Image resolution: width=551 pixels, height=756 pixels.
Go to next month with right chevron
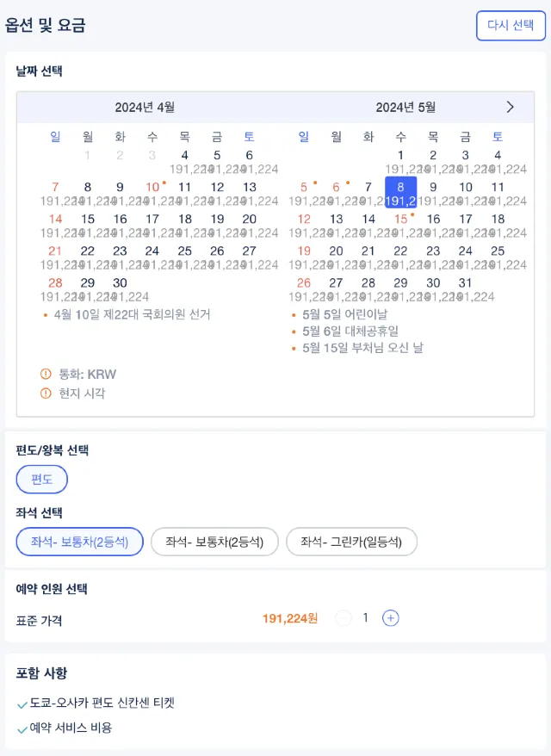(x=510, y=107)
